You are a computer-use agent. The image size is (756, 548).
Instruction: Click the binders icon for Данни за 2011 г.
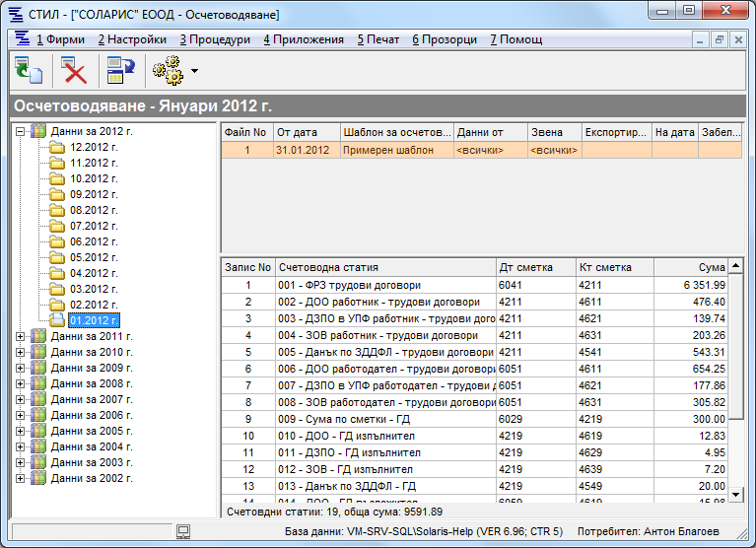(x=38, y=336)
